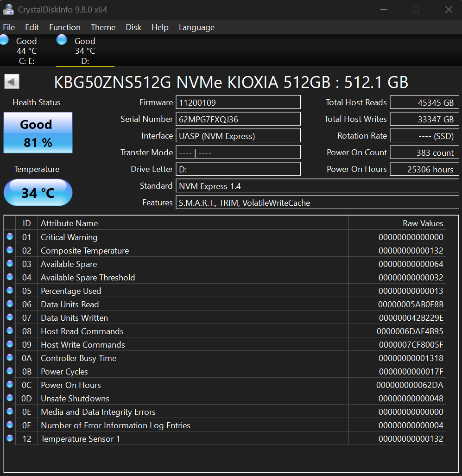Click the status orb for disk D:
Screen dimensions: 462x476
(62, 40)
